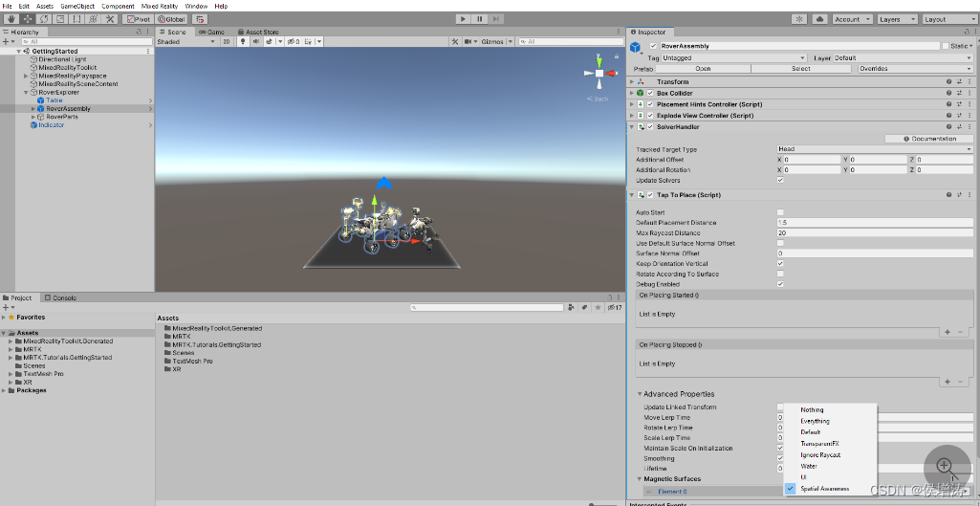This screenshot has width=980, height=506.
Task: Select the Hand tool in the toolbar
Action: (10, 19)
